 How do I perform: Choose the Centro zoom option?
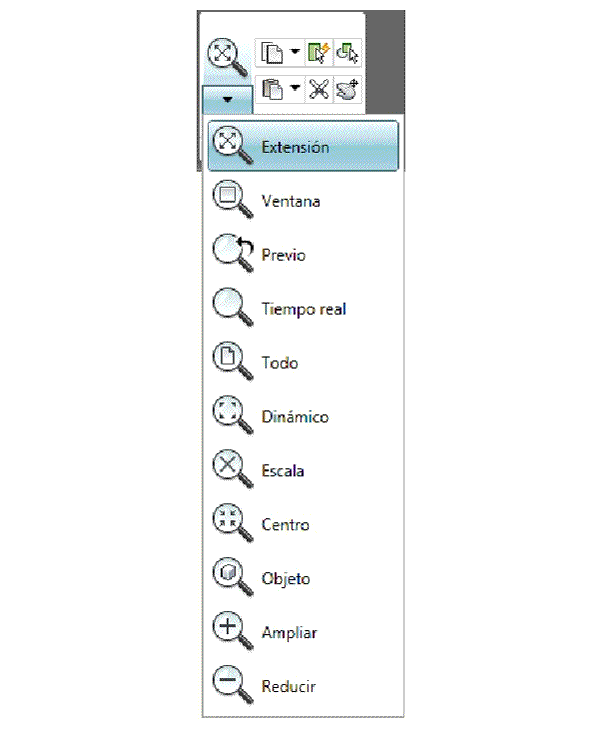(285, 525)
